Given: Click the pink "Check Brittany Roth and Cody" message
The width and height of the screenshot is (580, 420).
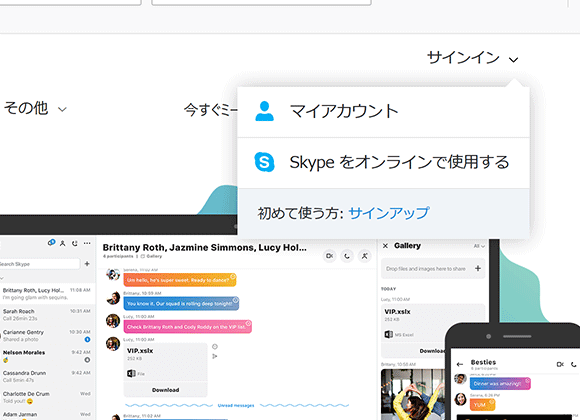Looking at the screenshot, I should pos(188,327).
